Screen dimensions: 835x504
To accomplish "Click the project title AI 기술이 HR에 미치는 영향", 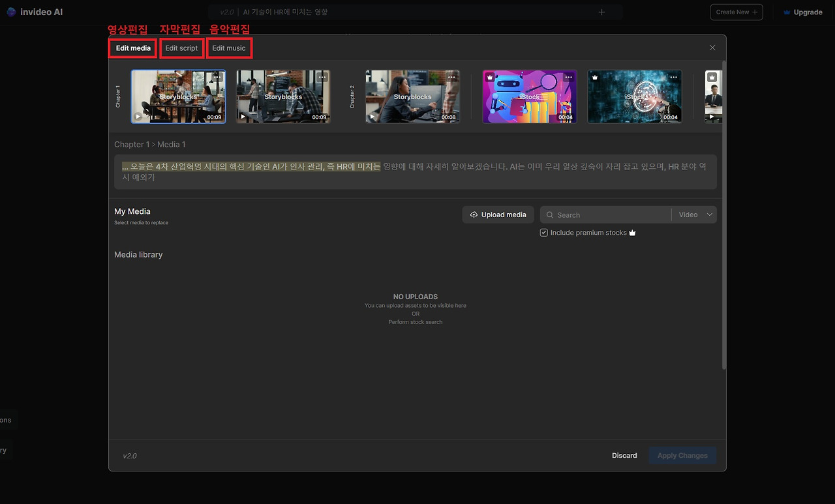I will pyautogui.click(x=285, y=12).
